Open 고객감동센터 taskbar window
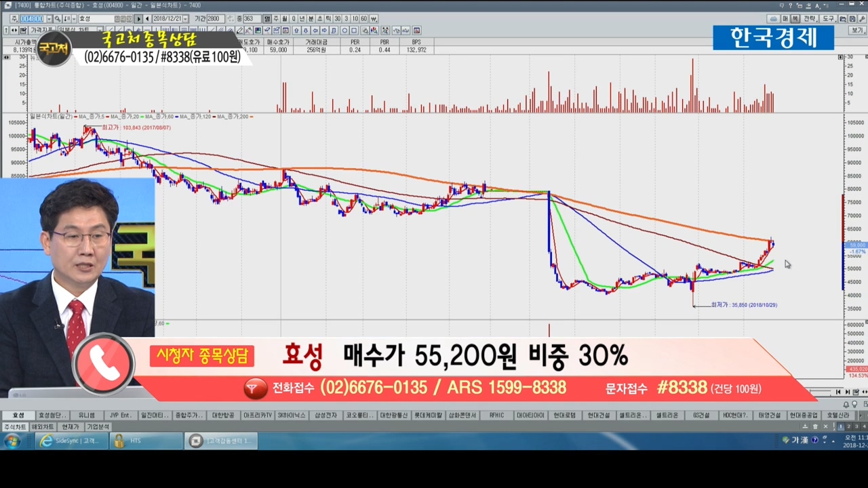The image size is (868, 488). click(x=220, y=441)
